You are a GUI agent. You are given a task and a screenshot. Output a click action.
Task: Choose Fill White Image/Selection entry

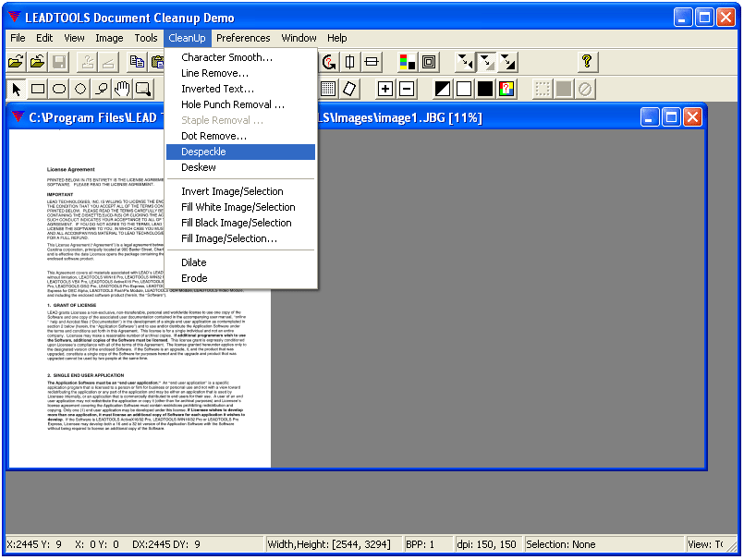[240, 207]
